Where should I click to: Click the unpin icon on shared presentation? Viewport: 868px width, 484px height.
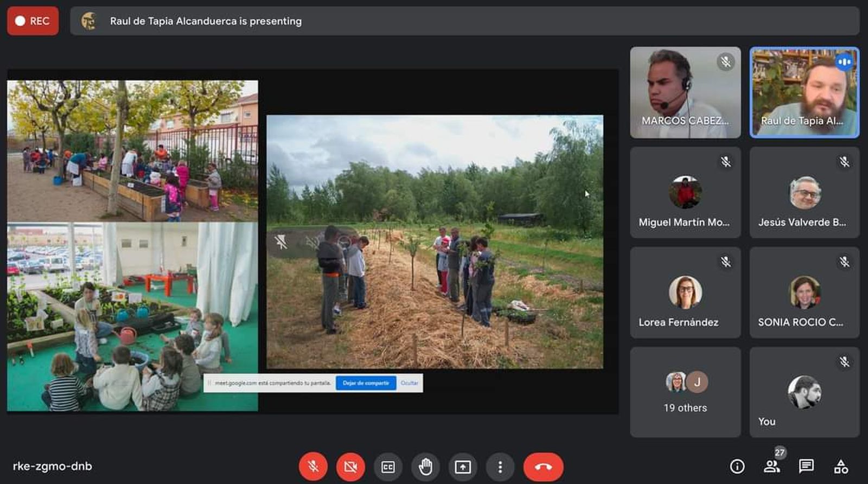[x=281, y=242]
